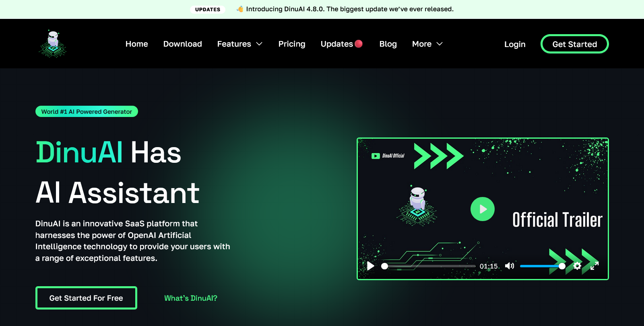Click the video seek handle knob

click(x=384, y=266)
